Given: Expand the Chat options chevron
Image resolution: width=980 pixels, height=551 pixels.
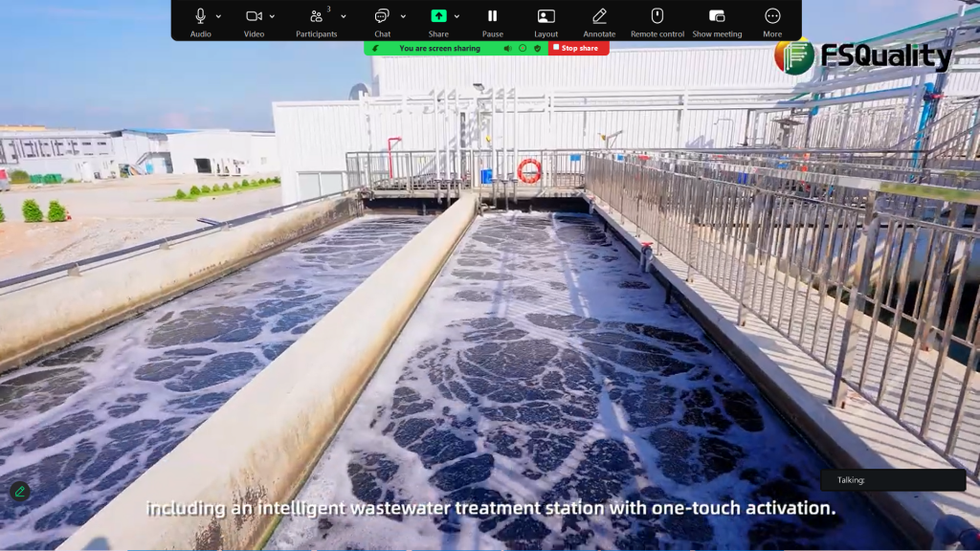Looking at the screenshot, I should (x=403, y=16).
